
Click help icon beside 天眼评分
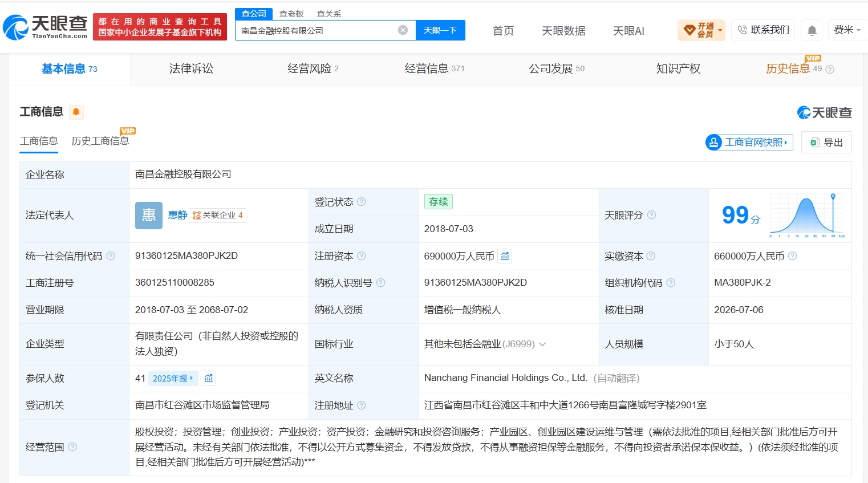tap(651, 215)
